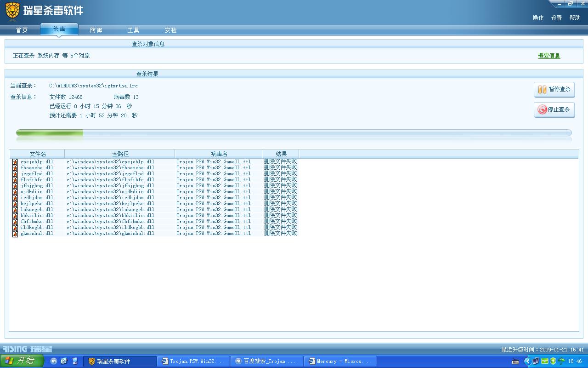Click the virus icon beside flofihfc.dll

coord(15,180)
